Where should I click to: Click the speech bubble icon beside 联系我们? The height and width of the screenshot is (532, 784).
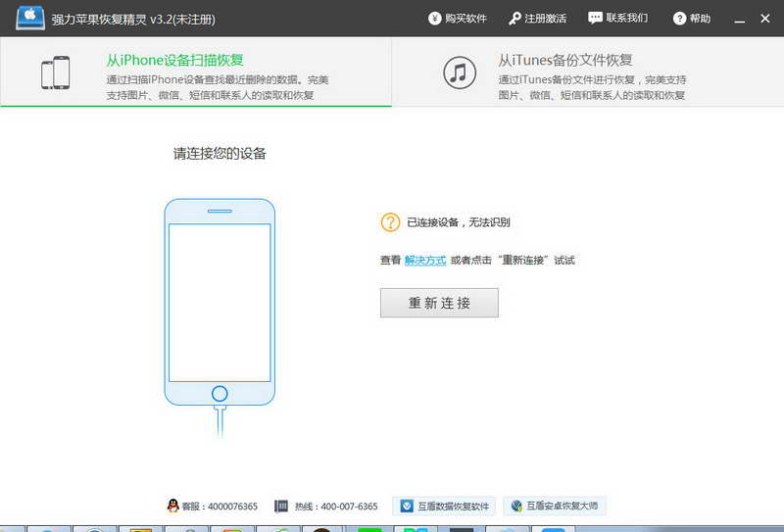tap(595, 18)
